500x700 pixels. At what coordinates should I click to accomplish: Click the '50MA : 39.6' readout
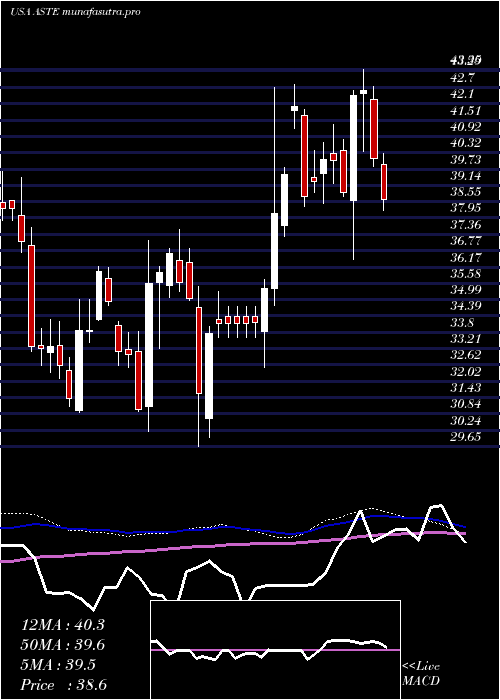(63, 645)
